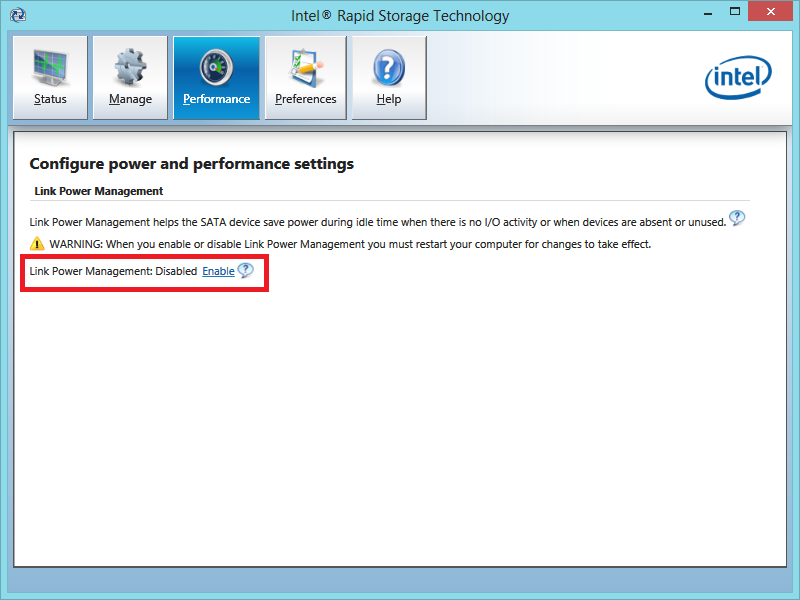800x600 pixels.
Task: Minimize the Intel Rapid Storage Technology window
Action: click(707, 12)
